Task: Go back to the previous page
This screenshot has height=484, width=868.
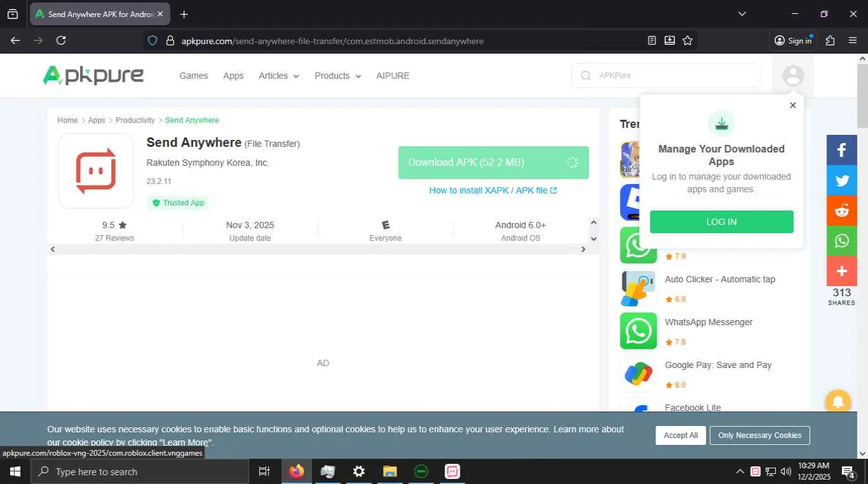Action: point(15,40)
